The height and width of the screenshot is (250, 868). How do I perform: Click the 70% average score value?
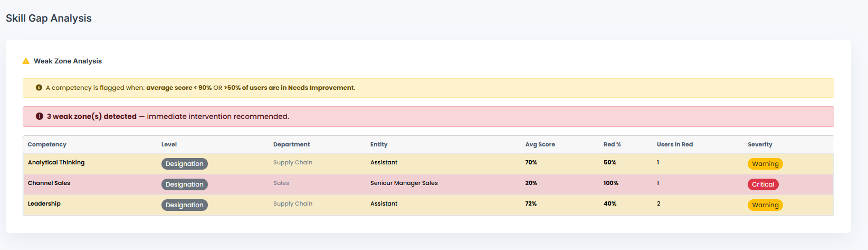pos(531,162)
